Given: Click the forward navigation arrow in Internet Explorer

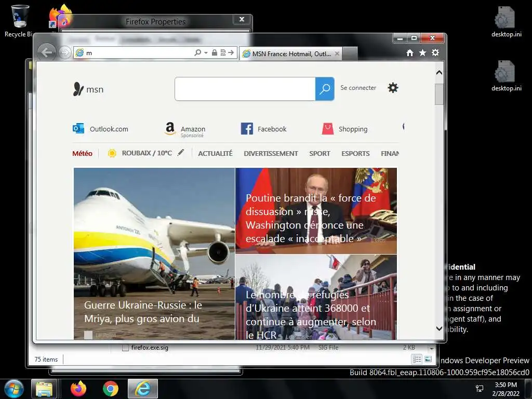Looking at the screenshot, I should point(64,52).
